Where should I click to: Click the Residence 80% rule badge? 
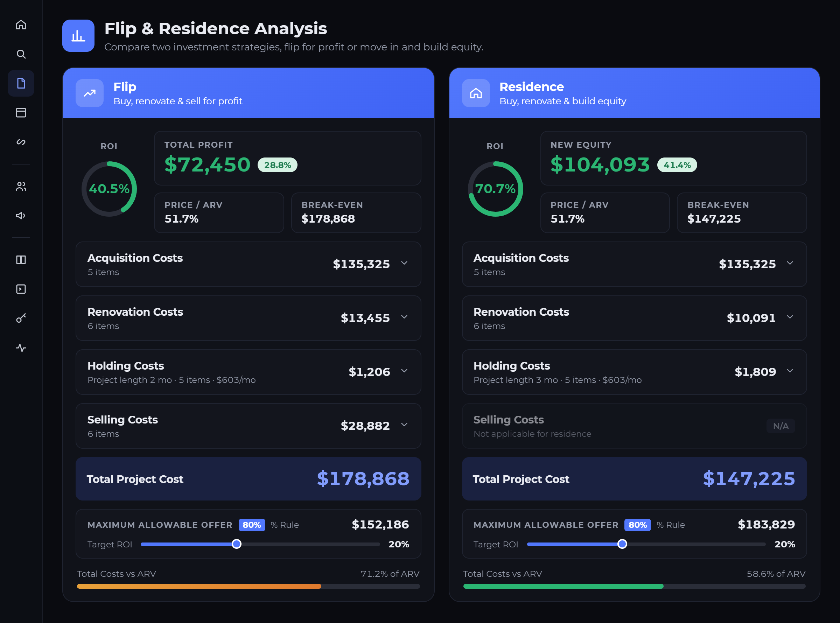click(x=638, y=525)
